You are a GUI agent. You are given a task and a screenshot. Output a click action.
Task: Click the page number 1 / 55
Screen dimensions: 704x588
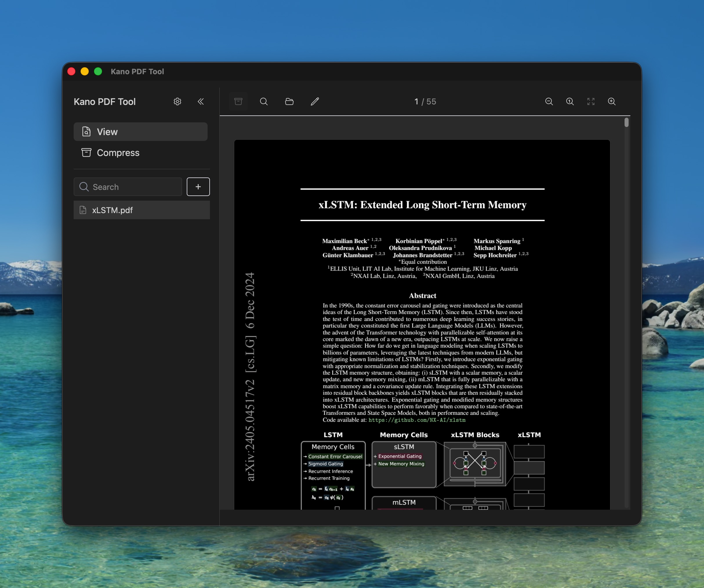click(x=425, y=101)
